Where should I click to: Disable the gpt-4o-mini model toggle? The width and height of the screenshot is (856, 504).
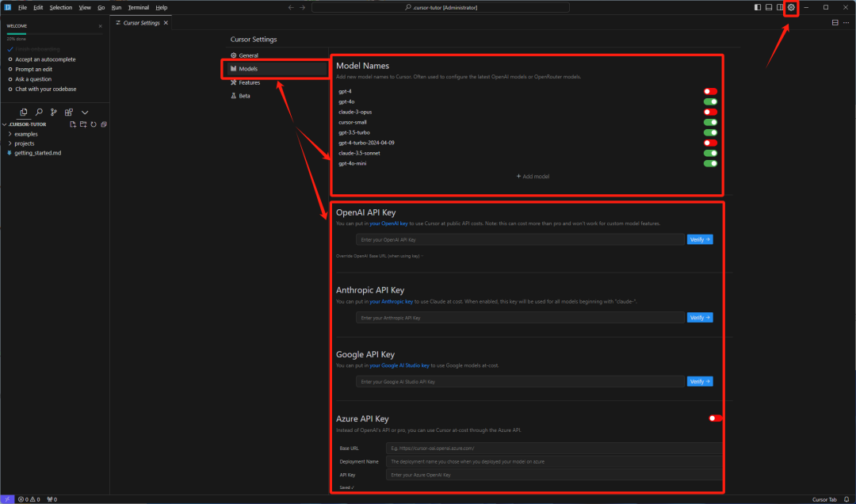click(710, 163)
